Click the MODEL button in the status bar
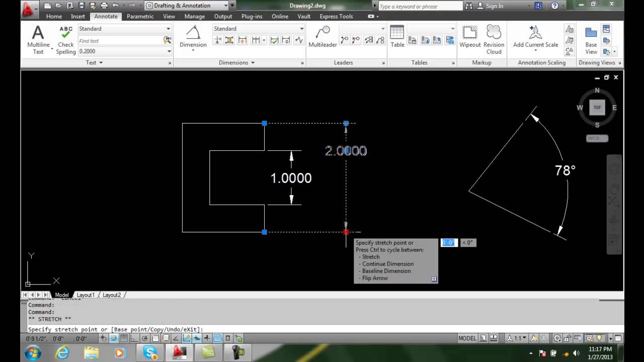This screenshot has height=362, width=644. coord(467,338)
